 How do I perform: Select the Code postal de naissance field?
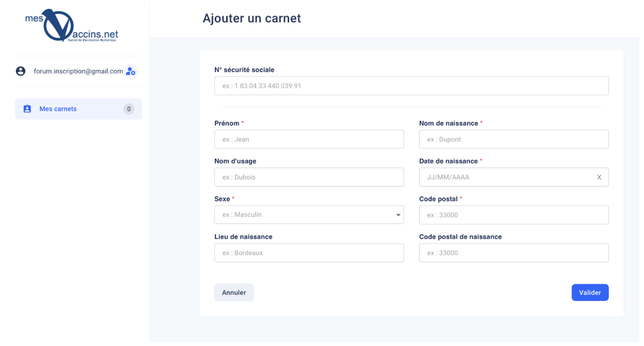click(514, 253)
